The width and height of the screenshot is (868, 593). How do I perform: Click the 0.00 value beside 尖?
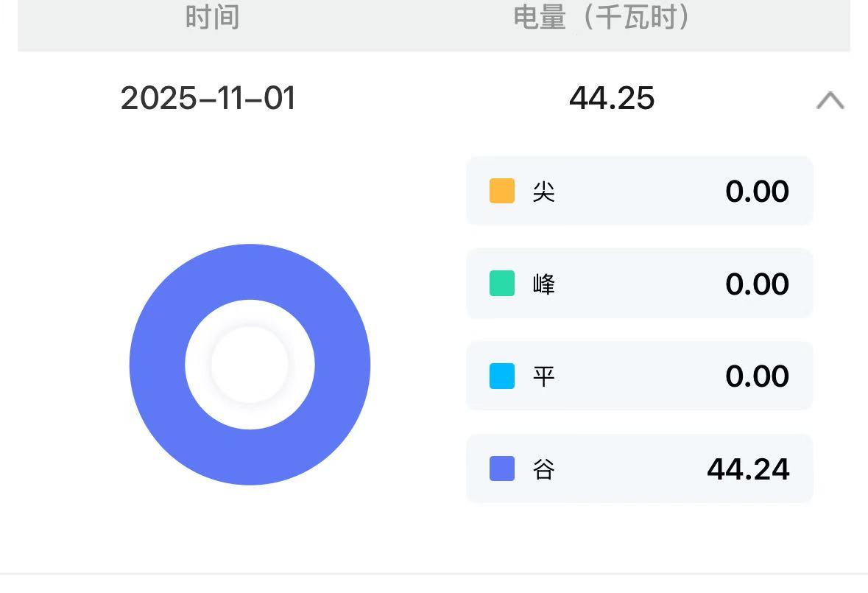(x=757, y=192)
